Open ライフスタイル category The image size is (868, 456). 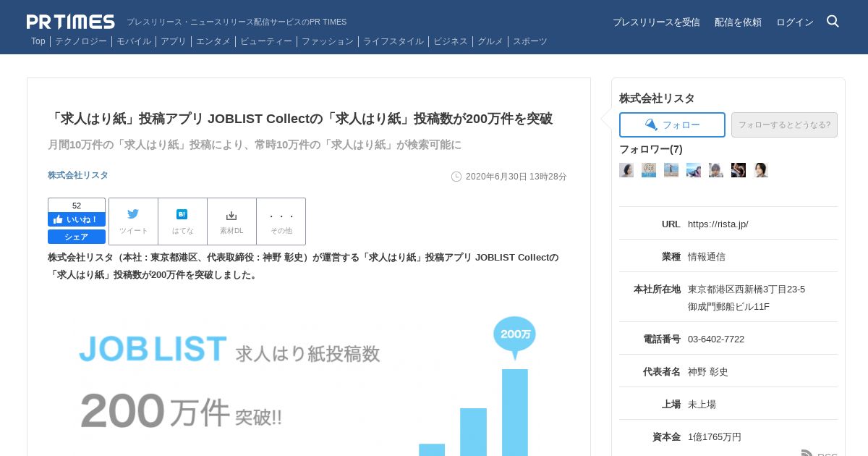393,41
